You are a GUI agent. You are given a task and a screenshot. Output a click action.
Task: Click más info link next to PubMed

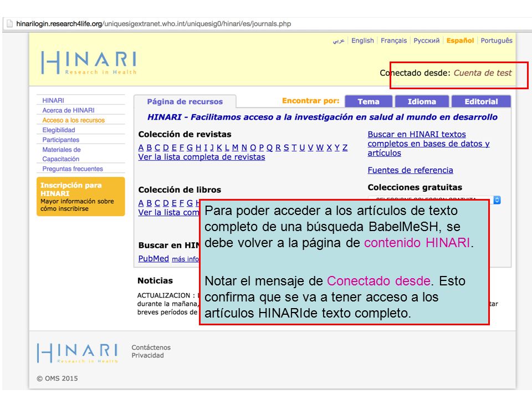(x=185, y=259)
